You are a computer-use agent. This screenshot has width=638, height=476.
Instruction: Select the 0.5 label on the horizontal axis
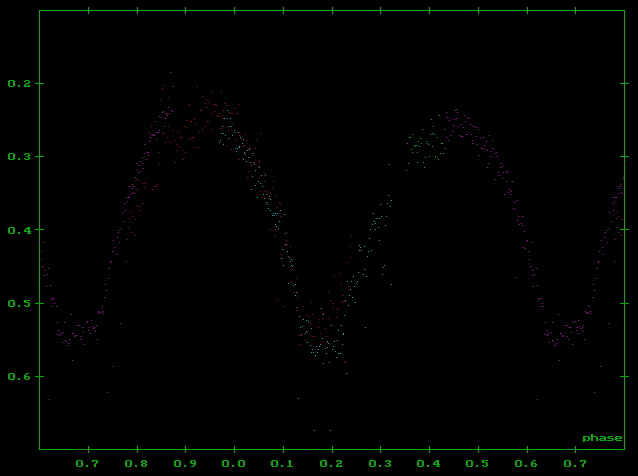click(x=478, y=464)
